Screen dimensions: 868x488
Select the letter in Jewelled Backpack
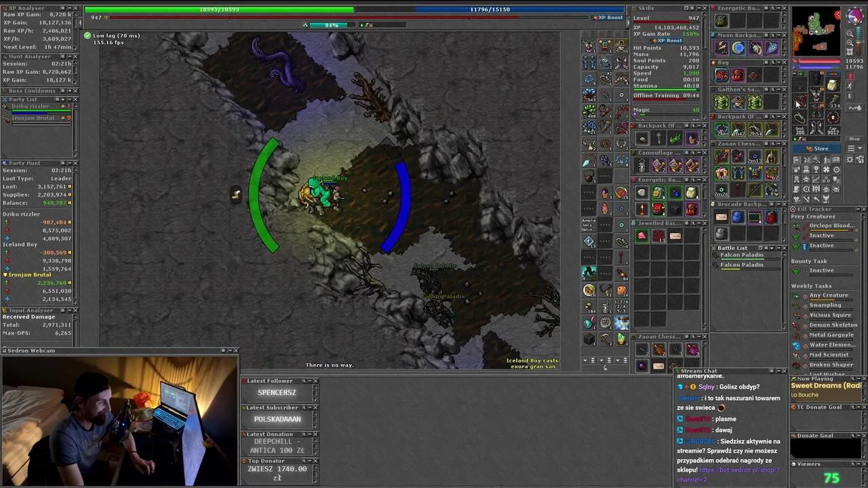(675, 236)
